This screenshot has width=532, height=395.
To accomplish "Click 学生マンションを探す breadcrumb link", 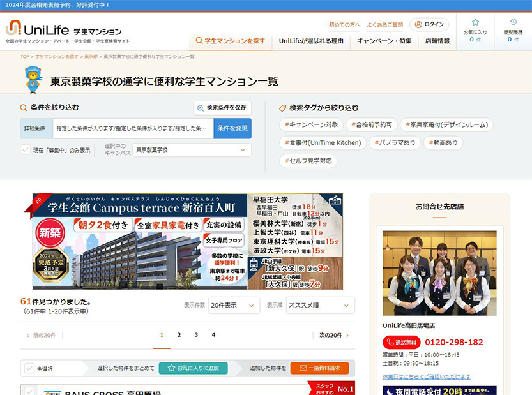I will tap(57, 57).
